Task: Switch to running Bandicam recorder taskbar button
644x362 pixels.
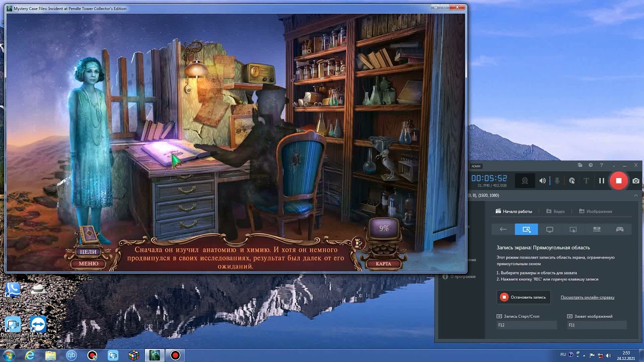Action: pyautogui.click(x=175, y=355)
